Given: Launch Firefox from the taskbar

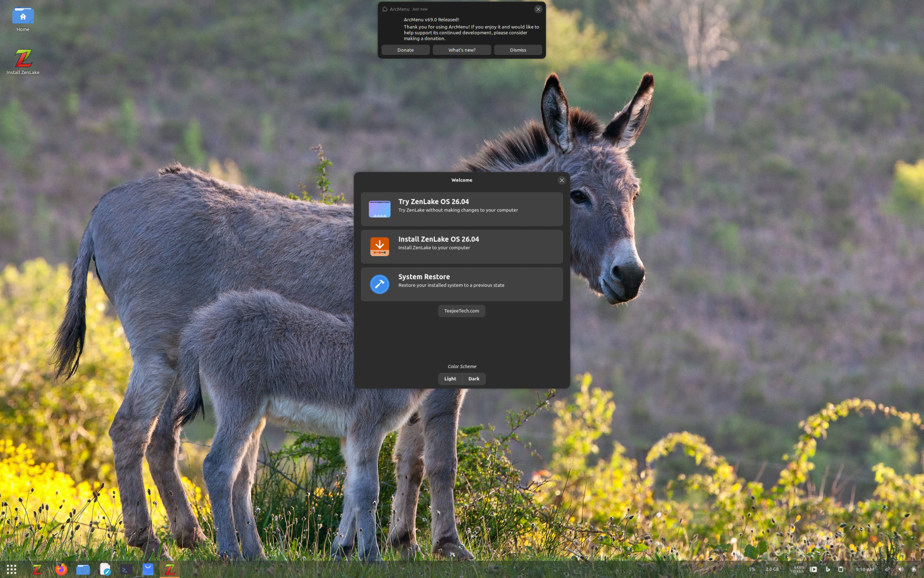Looking at the screenshot, I should (61, 569).
